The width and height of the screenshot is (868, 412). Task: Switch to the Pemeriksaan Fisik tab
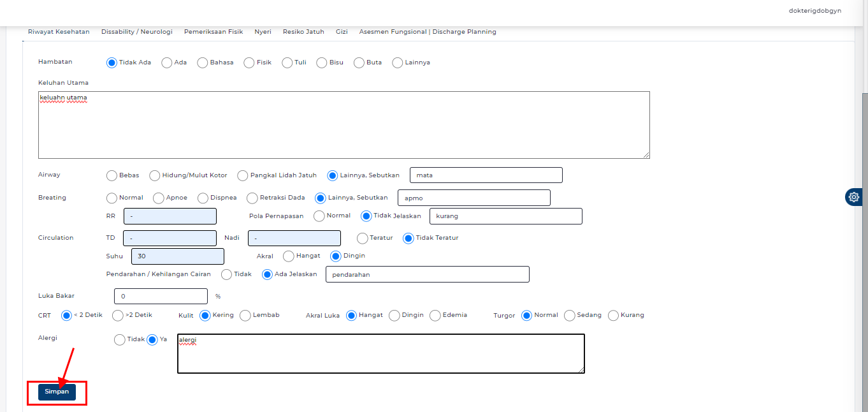pos(213,31)
